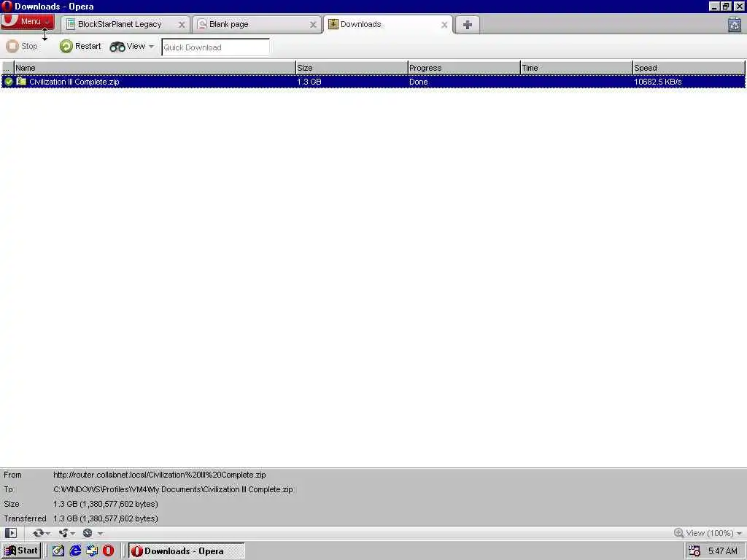Image resolution: width=747 pixels, height=560 pixels.
Task: Sort downloads by Name column header
Action: [155, 68]
